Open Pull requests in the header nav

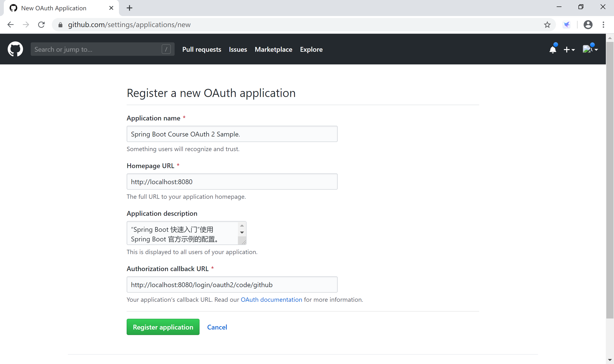coord(202,49)
